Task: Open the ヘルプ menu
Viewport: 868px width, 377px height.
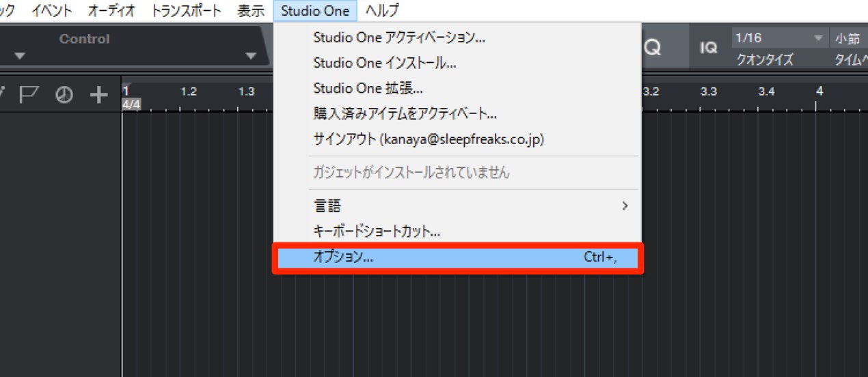Action: pos(382,10)
